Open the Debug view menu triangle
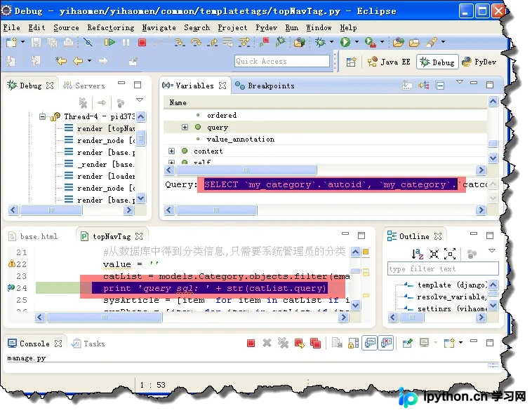 140,100
